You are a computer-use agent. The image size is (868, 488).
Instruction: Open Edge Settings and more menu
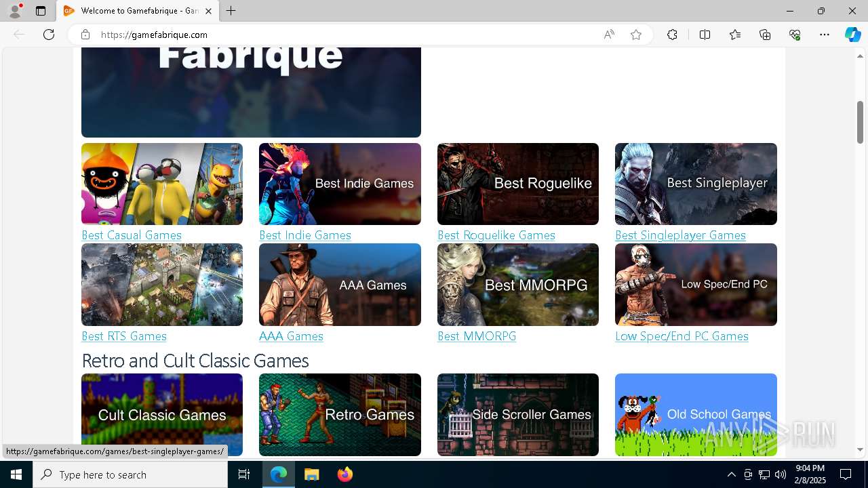pyautogui.click(x=825, y=35)
